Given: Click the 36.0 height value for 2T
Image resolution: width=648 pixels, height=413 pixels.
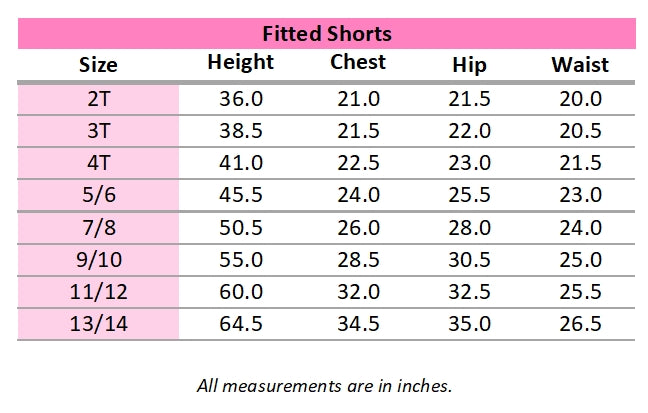Looking at the screenshot, I should [x=240, y=99].
